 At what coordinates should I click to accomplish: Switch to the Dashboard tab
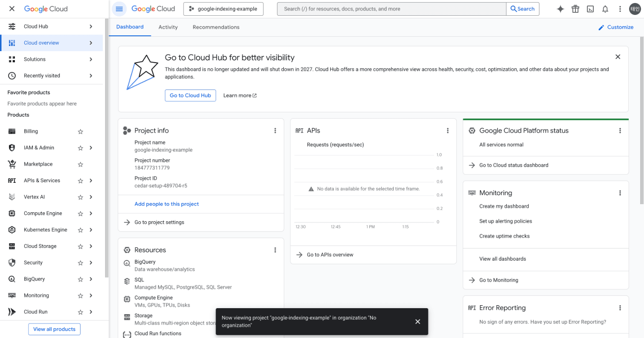130,27
